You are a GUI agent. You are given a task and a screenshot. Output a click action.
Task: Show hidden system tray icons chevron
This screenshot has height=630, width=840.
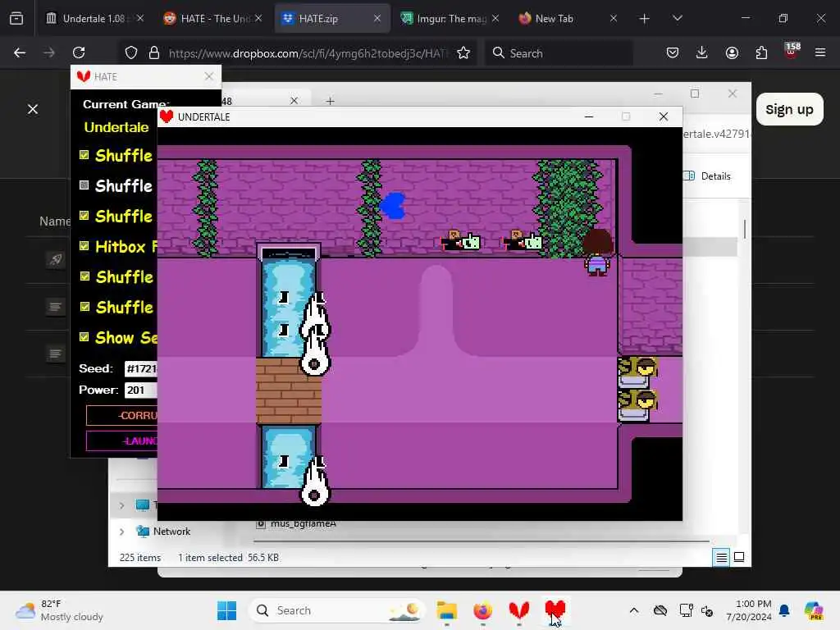[634, 610]
